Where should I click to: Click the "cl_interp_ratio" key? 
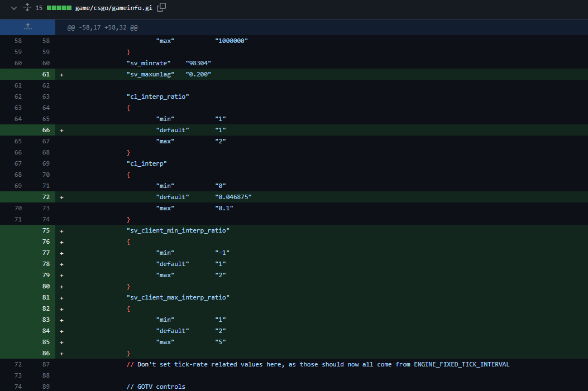pos(158,96)
